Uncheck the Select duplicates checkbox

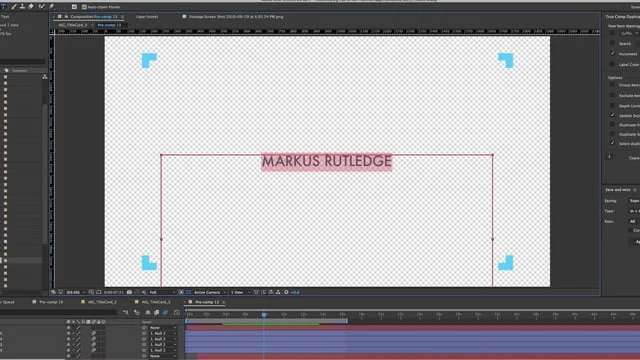pyautogui.click(x=612, y=143)
